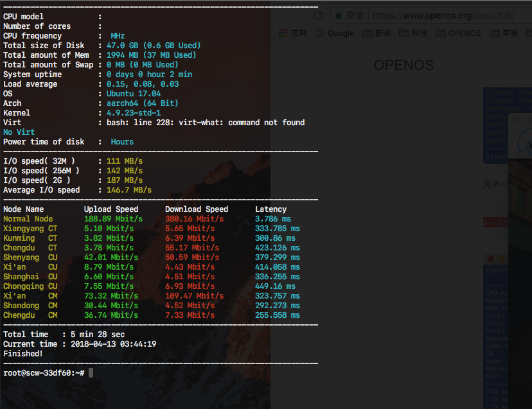Click the OPENOS bookmark folder label
Viewport: 532px width, 409px height.
[465, 33]
